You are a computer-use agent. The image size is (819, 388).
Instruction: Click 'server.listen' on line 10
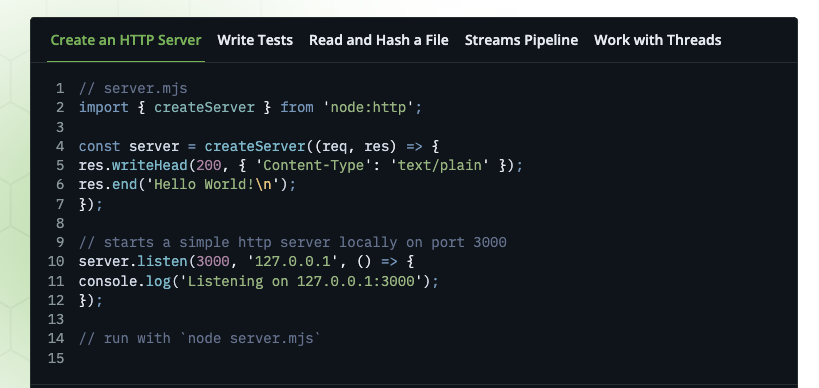(x=133, y=262)
